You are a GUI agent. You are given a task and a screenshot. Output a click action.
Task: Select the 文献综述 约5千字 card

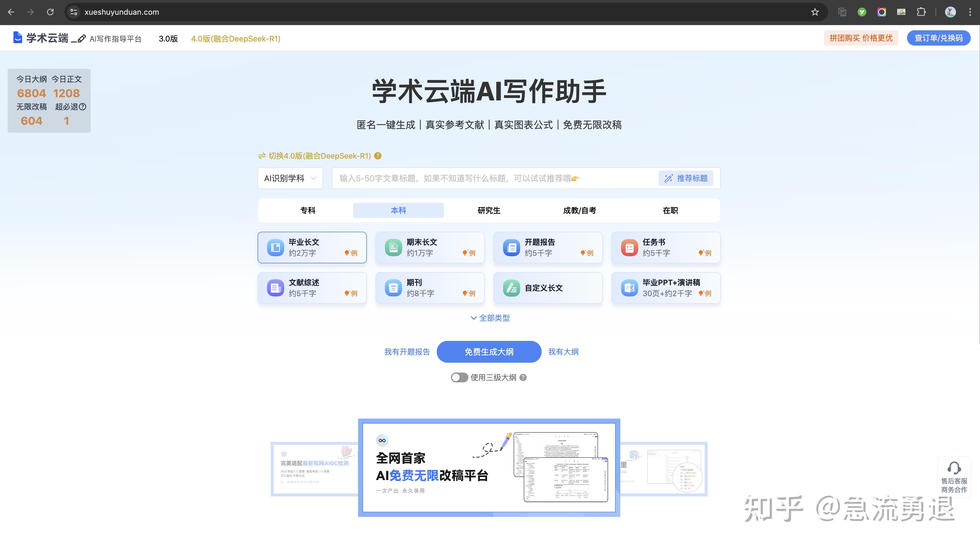[312, 288]
